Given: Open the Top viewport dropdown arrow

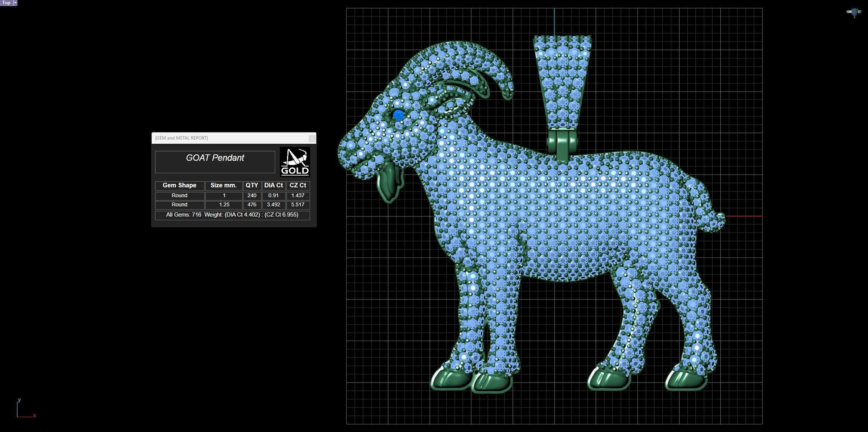Looking at the screenshot, I should 15,3.
